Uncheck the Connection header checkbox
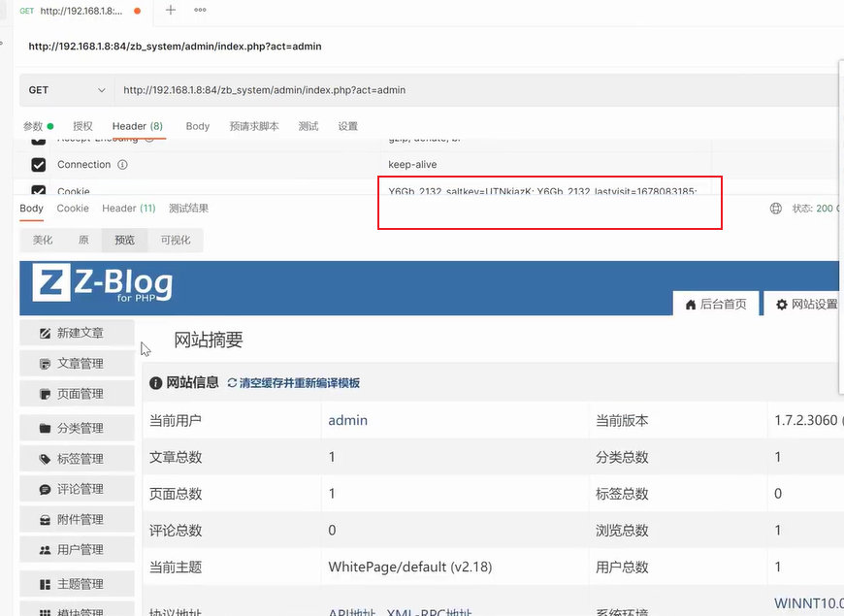Screen dimensions: 844x616 coord(38,165)
